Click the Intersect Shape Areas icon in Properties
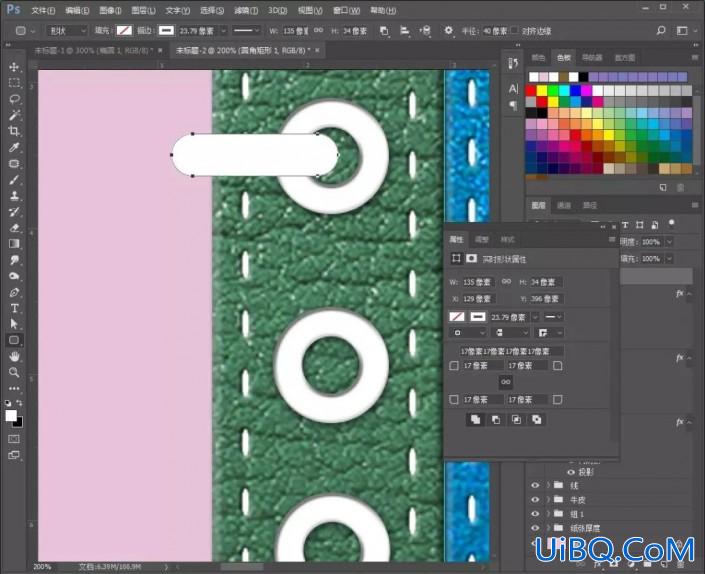 [516, 419]
